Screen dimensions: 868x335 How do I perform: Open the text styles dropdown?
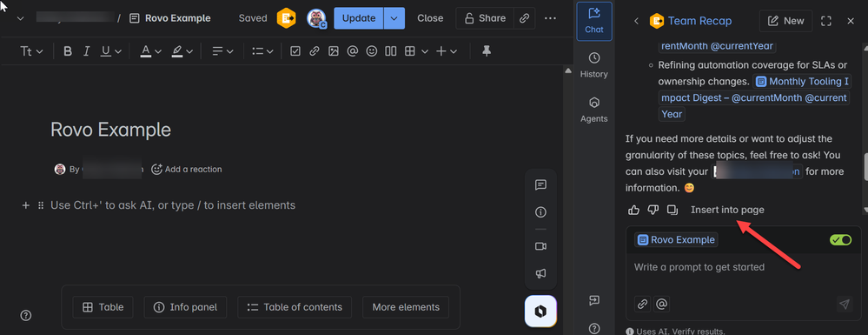tap(31, 51)
